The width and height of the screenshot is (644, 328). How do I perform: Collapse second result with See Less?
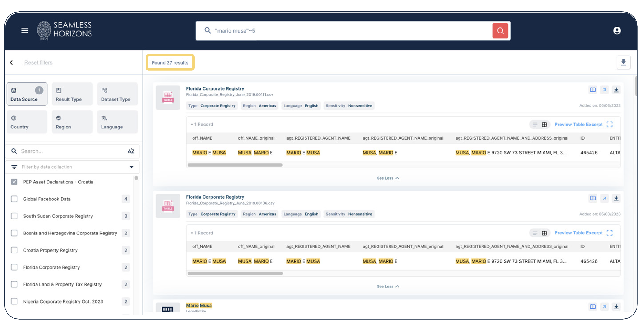[x=388, y=286]
